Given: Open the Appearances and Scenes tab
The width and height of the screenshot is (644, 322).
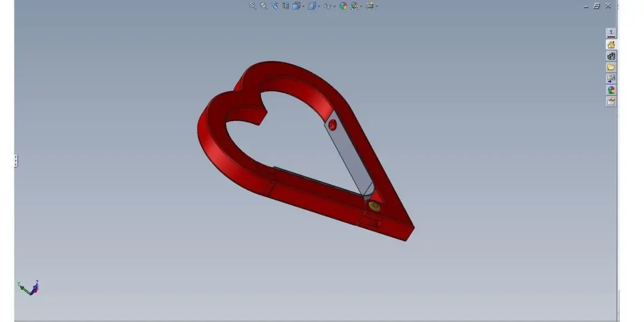Looking at the screenshot, I should (x=611, y=90).
